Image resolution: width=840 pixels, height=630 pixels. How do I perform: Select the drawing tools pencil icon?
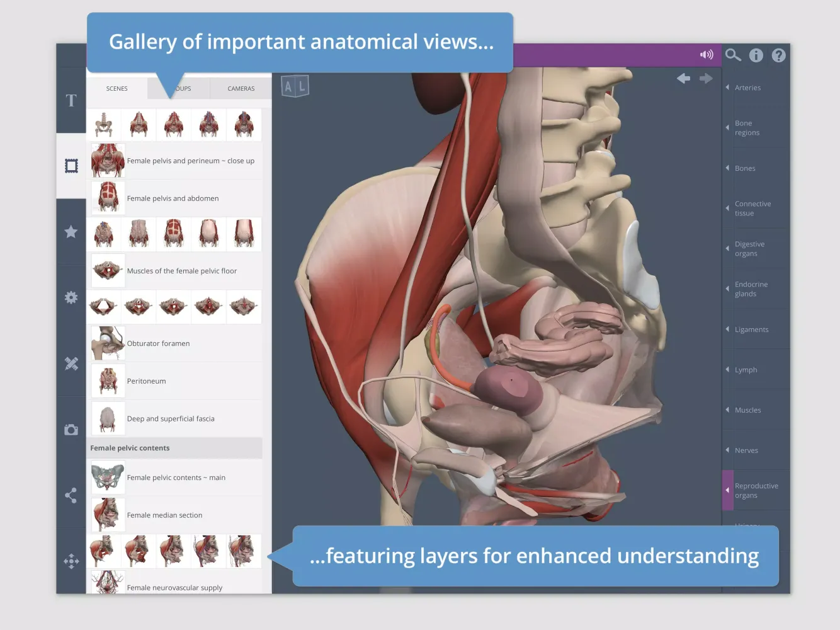pyautogui.click(x=71, y=364)
